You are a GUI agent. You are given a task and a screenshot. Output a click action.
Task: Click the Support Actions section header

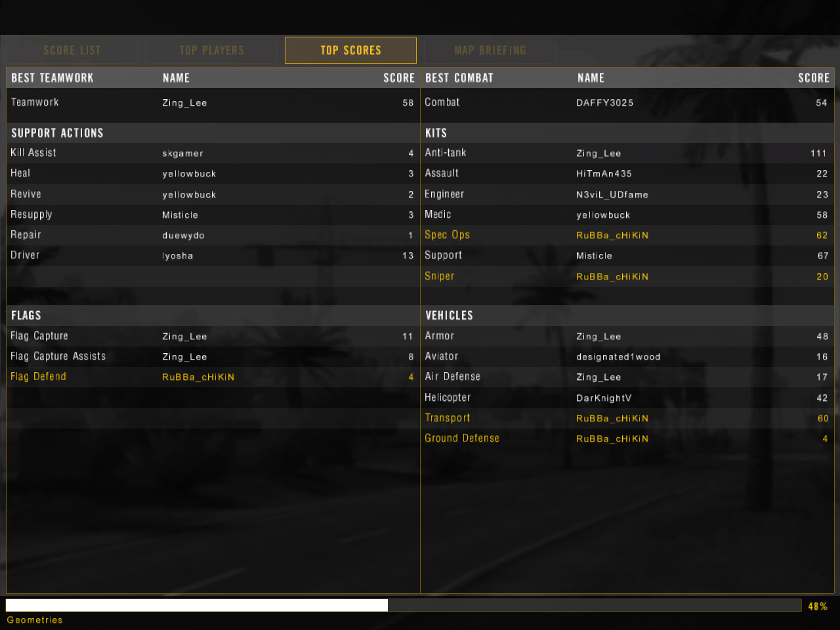click(57, 133)
